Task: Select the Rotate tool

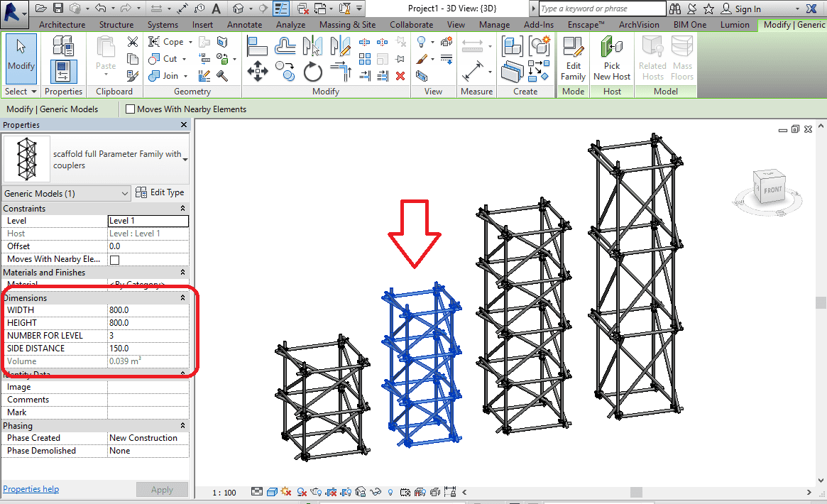Action: [x=313, y=71]
